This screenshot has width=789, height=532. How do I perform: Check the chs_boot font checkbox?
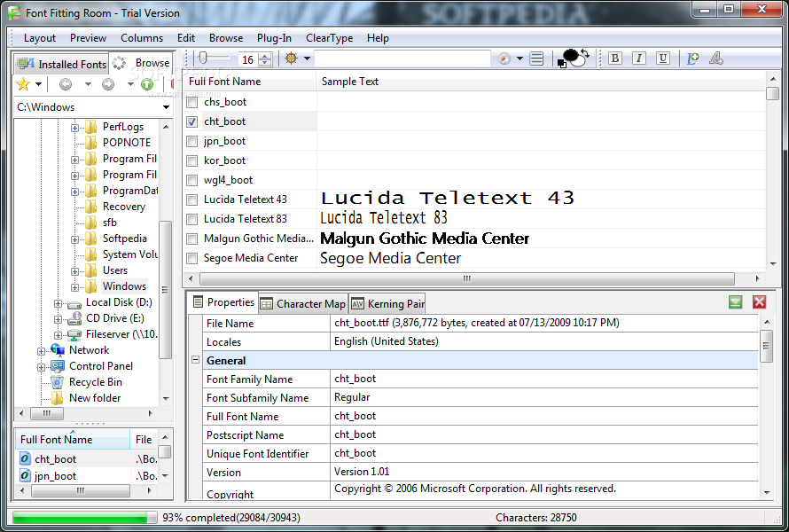click(191, 103)
